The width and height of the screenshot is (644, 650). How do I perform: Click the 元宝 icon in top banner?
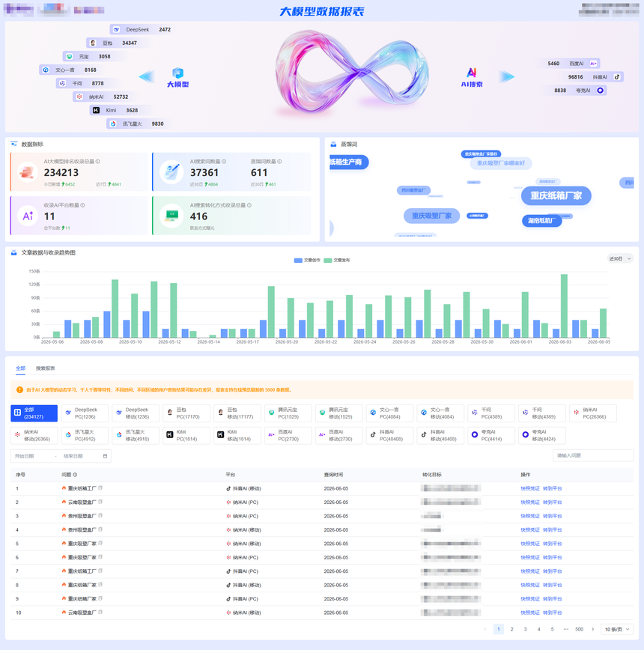(x=69, y=56)
